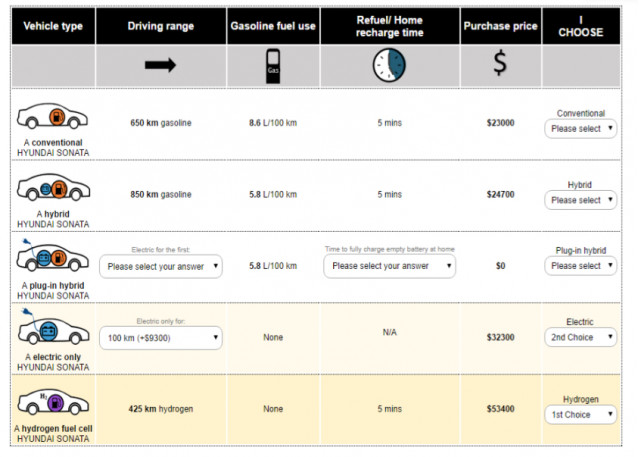This screenshot has width=640, height=457.
Task: Expand the home battery charge time dropdown
Action: (389, 266)
